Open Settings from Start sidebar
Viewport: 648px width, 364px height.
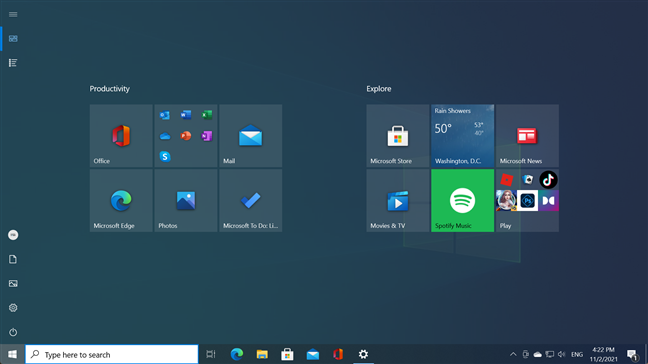click(x=13, y=308)
